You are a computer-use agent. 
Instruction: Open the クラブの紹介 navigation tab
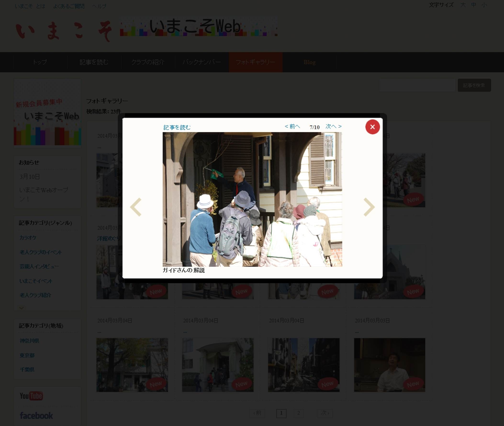point(148,62)
